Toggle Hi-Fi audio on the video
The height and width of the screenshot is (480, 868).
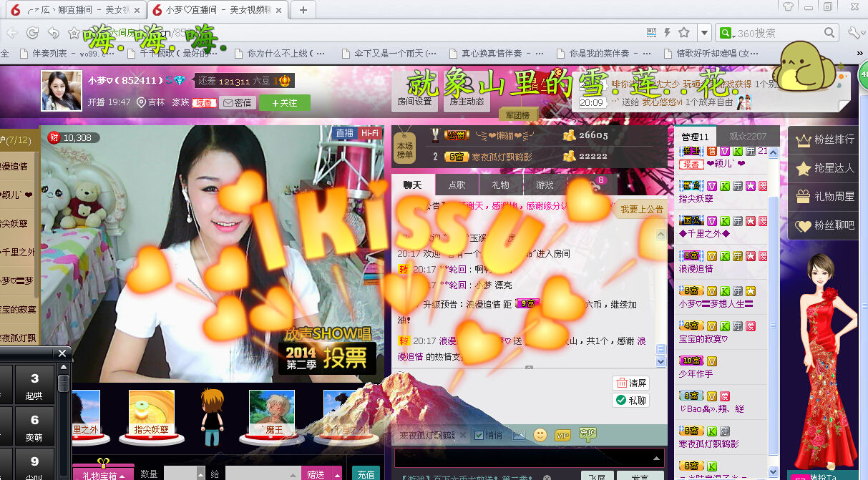[x=369, y=133]
